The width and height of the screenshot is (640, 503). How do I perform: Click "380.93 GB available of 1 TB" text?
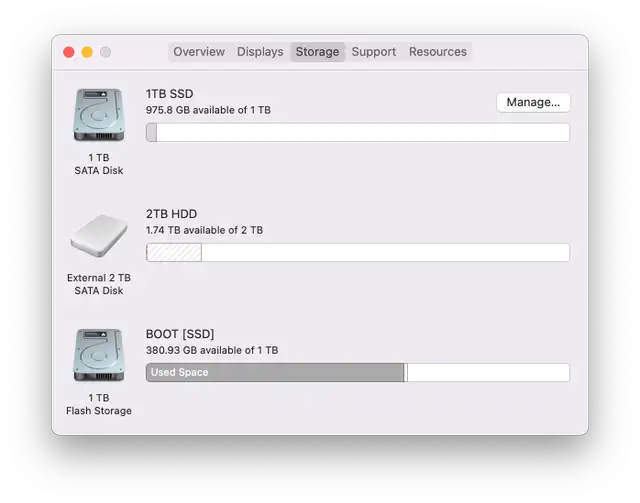click(x=212, y=350)
